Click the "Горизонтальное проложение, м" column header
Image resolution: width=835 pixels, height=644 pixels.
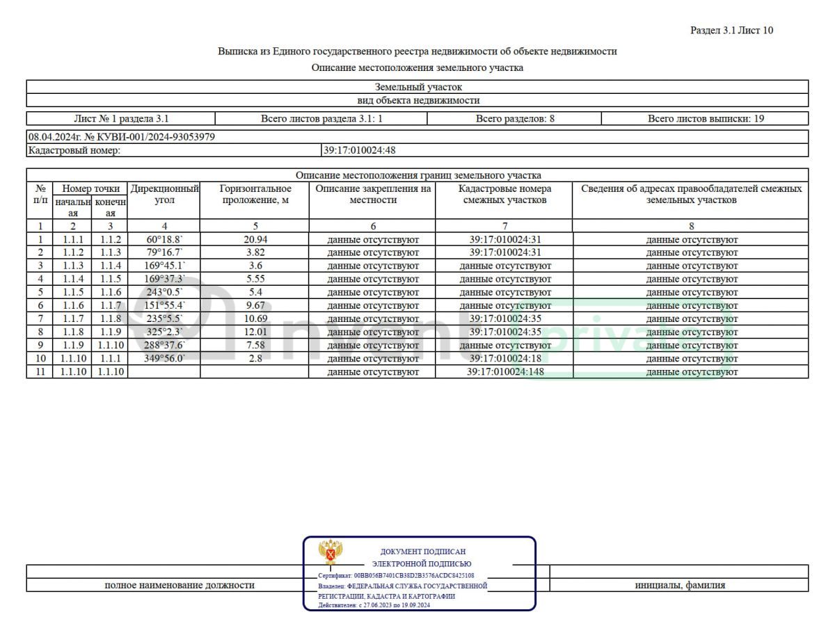click(x=255, y=195)
